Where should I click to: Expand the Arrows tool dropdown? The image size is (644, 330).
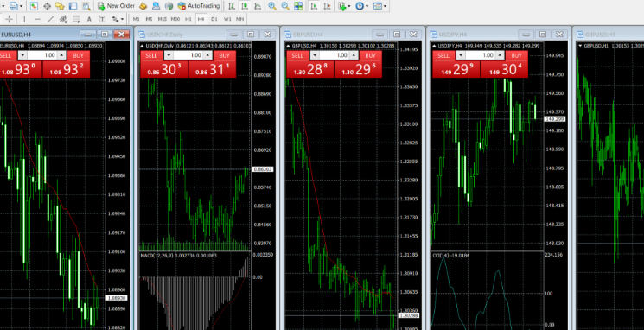click(123, 19)
